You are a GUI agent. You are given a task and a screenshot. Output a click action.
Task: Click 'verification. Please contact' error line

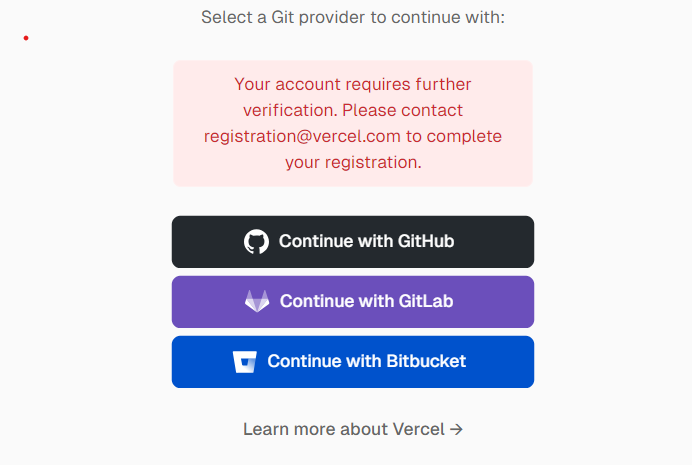pyautogui.click(x=353, y=110)
